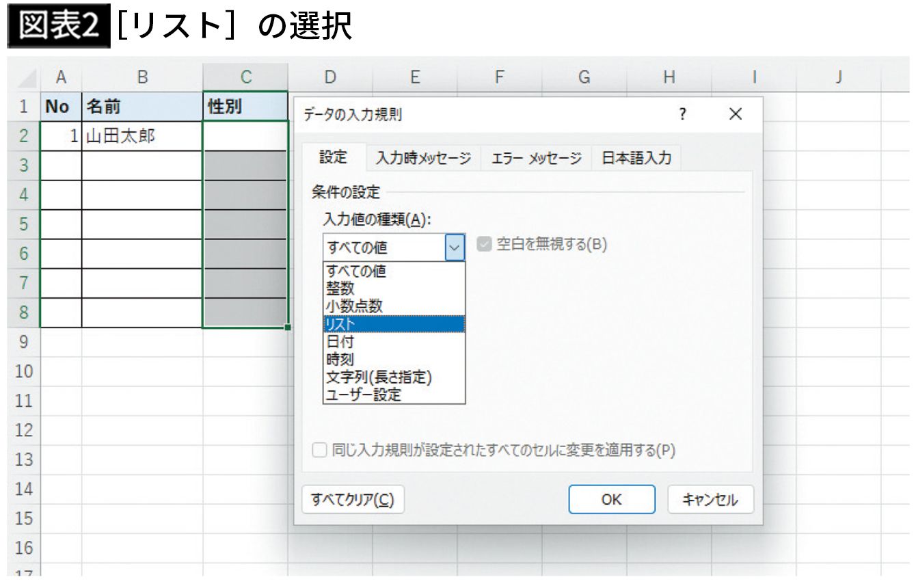Close the データの入力規則 dialog
Viewport: 916px width, 588px height.
point(736,115)
